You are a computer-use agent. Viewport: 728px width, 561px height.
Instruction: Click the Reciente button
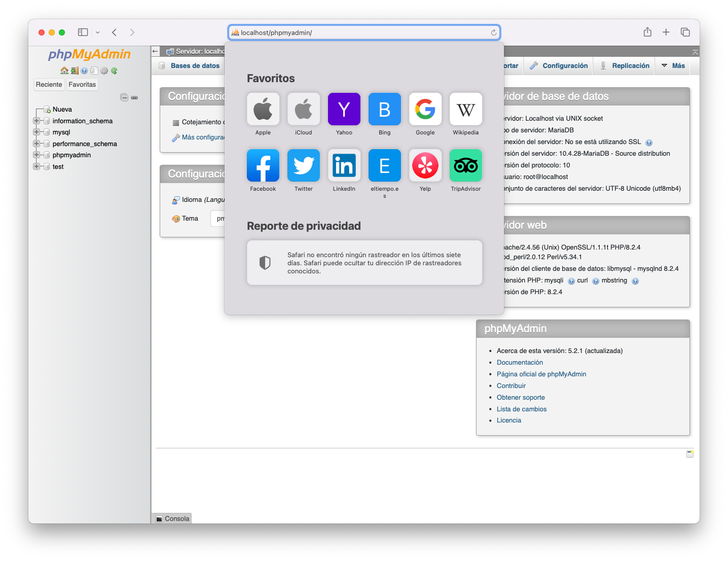49,85
